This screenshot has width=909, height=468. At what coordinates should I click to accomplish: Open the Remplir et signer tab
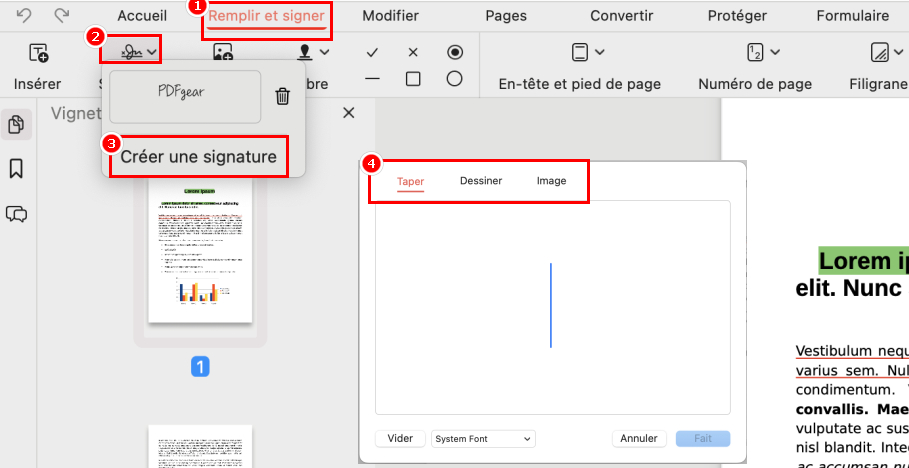[266, 16]
